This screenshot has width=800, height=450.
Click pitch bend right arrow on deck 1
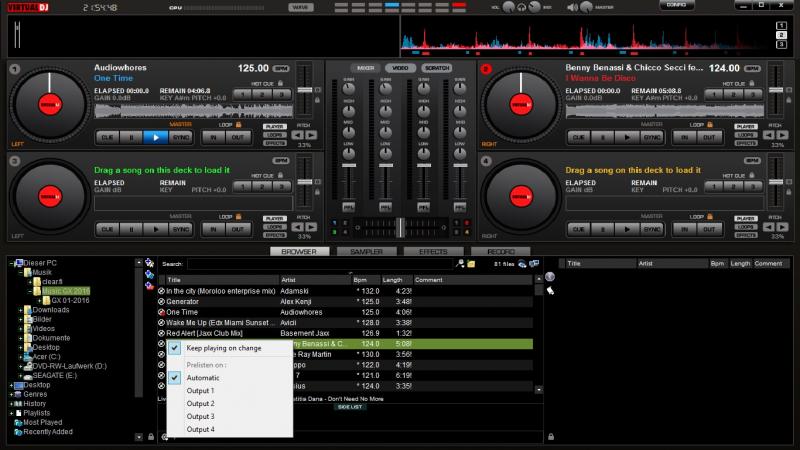(x=311, y=135)
